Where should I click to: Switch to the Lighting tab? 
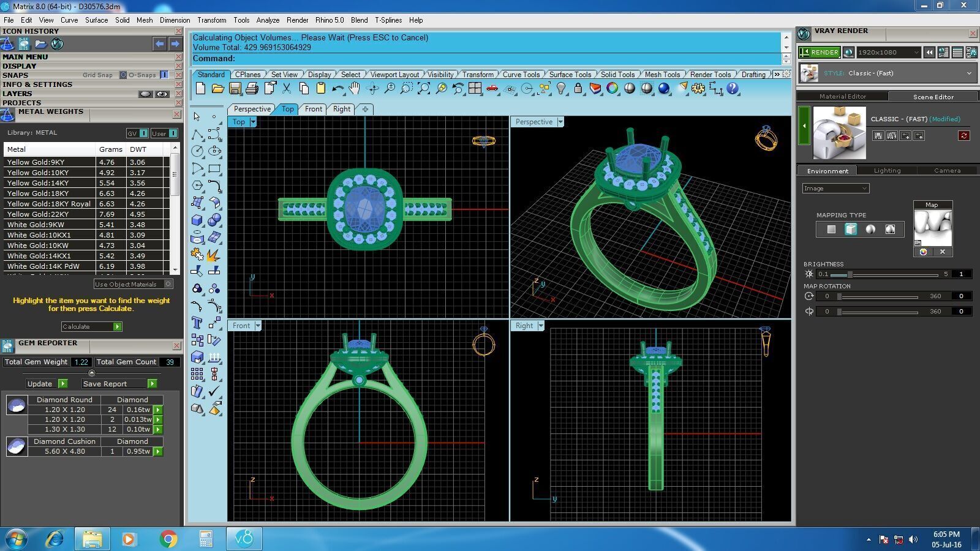coord(887,171)
